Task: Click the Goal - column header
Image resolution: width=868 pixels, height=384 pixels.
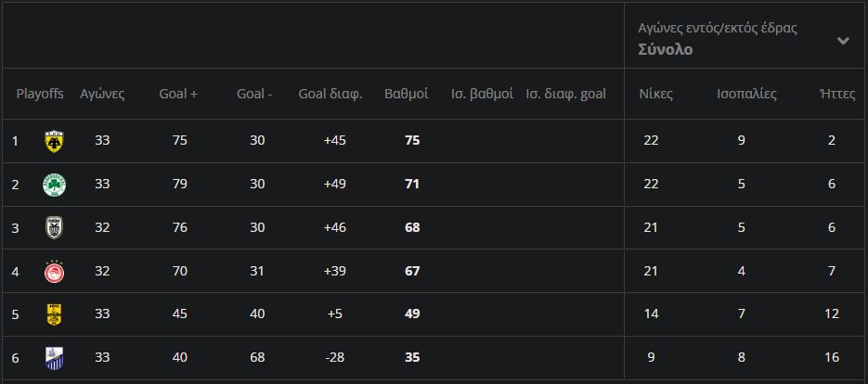Action: pyautogui.click(x=254, y=94)
